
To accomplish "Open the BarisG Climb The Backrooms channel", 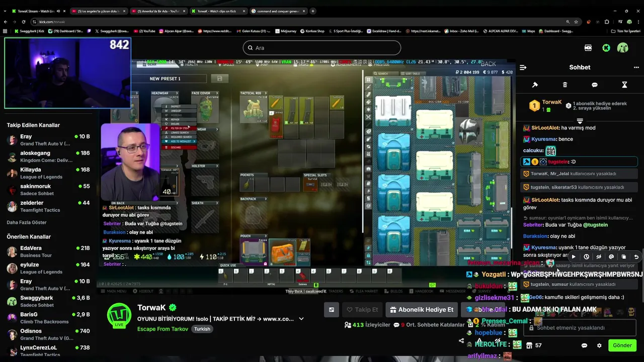I will pos(48,318).
